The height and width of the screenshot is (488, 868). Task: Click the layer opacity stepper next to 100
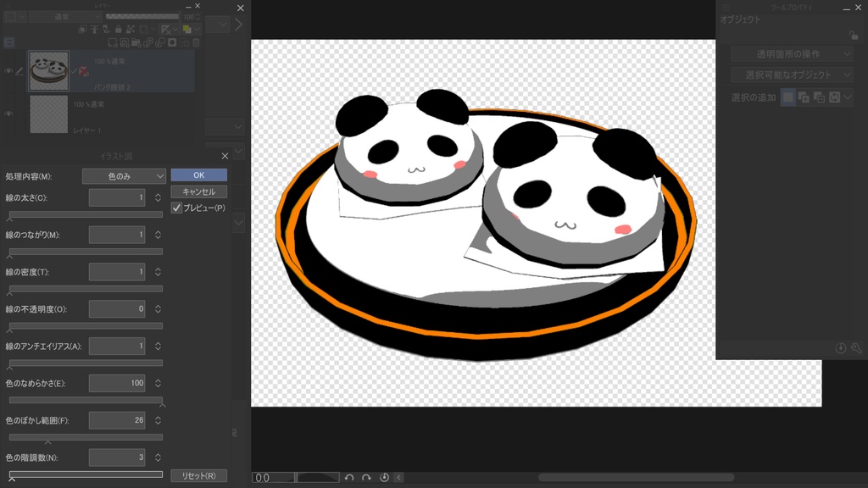pos(198,17)
